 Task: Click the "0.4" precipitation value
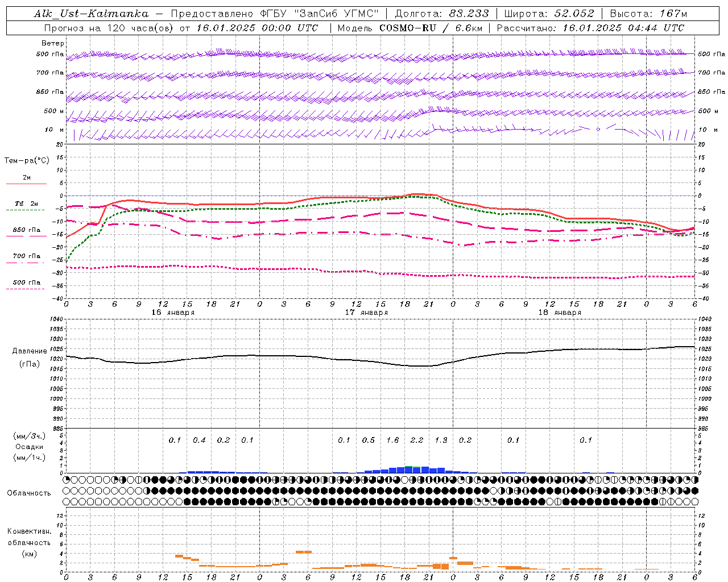pos(199,440)
